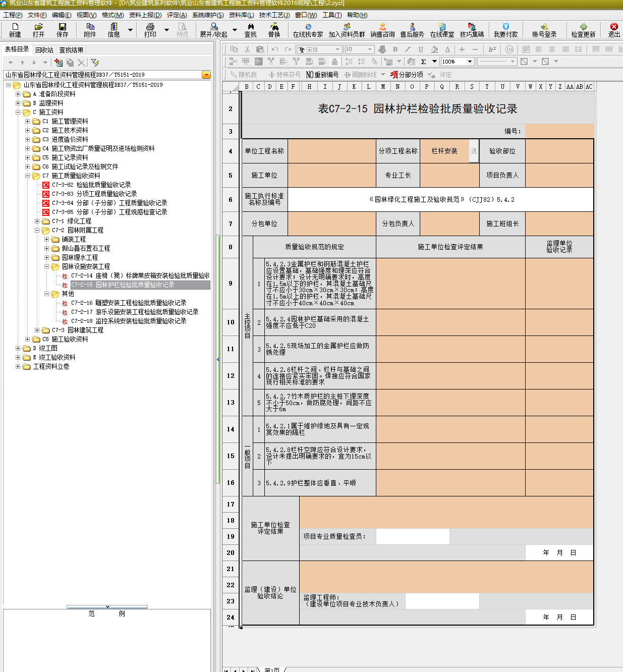Click the 技巧集锦 tips collection icon
The image size is (623, 672).
click(472, 26)
